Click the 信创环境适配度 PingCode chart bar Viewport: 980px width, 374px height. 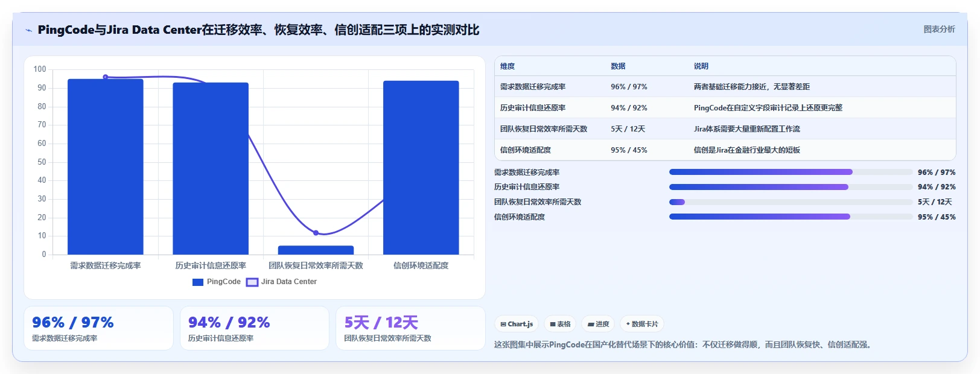[421, 168]
